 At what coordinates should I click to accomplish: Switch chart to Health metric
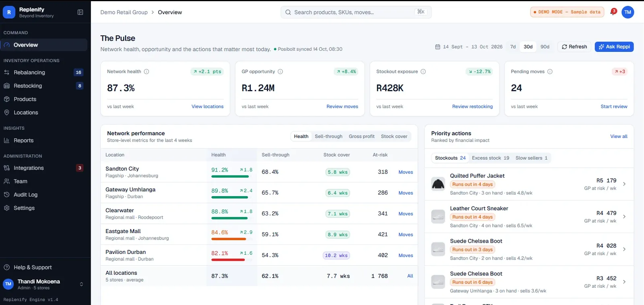tap(301, 136)
